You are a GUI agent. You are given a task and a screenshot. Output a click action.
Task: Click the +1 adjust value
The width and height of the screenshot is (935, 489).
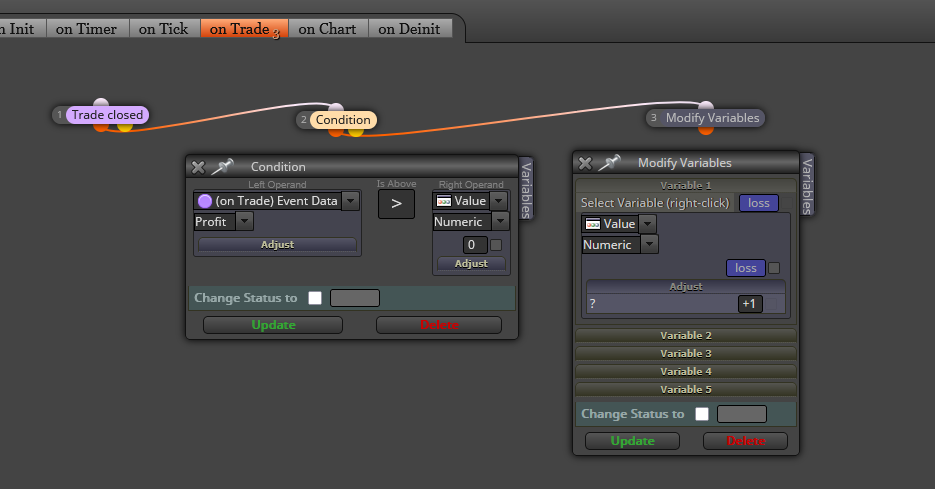coord(750,304)
